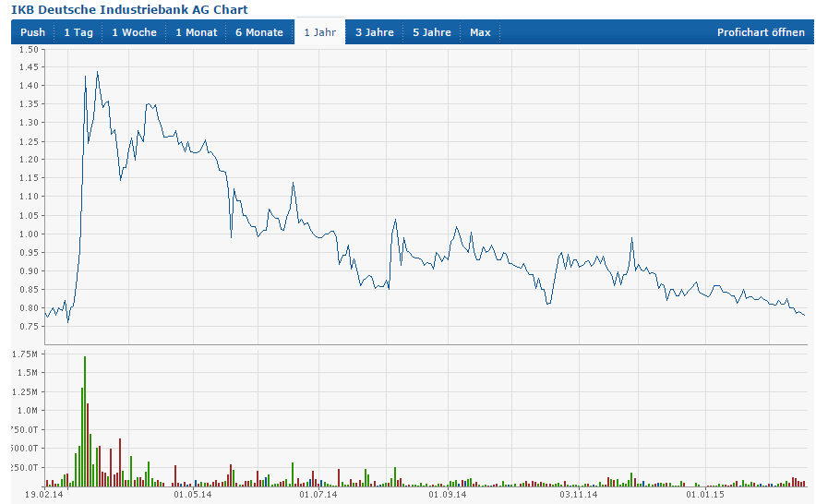Select the 01.07.14 axis date
816x504 pixels.
[318, 496]
